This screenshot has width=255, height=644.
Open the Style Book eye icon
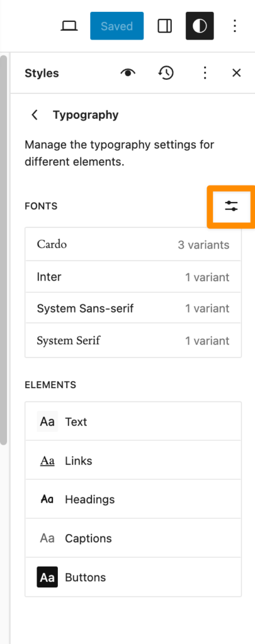pyautogui.click(x=128, y=73)
